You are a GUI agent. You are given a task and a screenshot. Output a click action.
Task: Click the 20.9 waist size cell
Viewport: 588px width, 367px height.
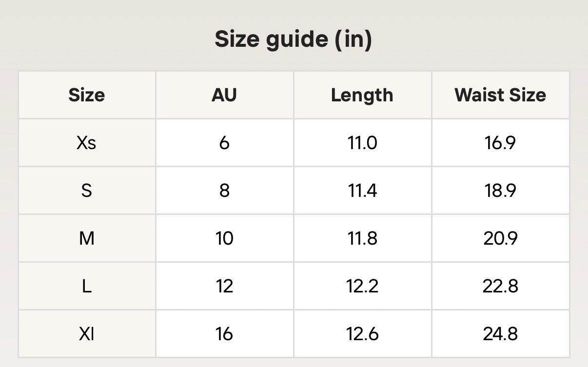coord(500,238)
